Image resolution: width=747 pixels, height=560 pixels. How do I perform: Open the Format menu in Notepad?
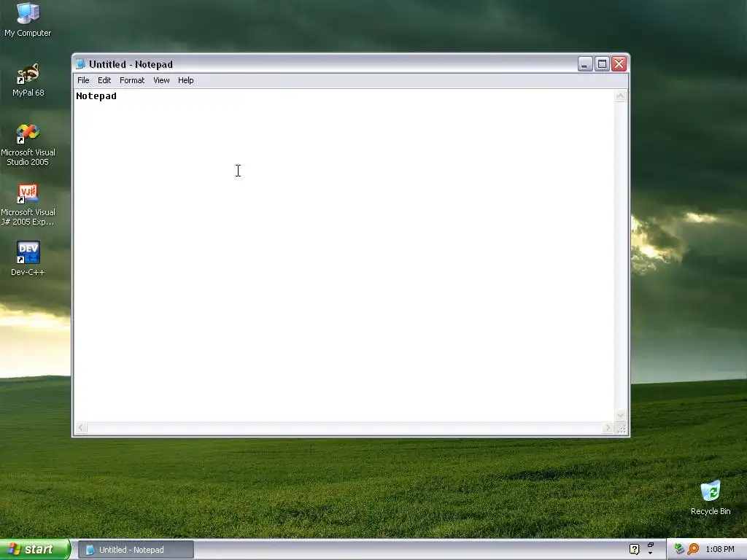tap(132, 80)
